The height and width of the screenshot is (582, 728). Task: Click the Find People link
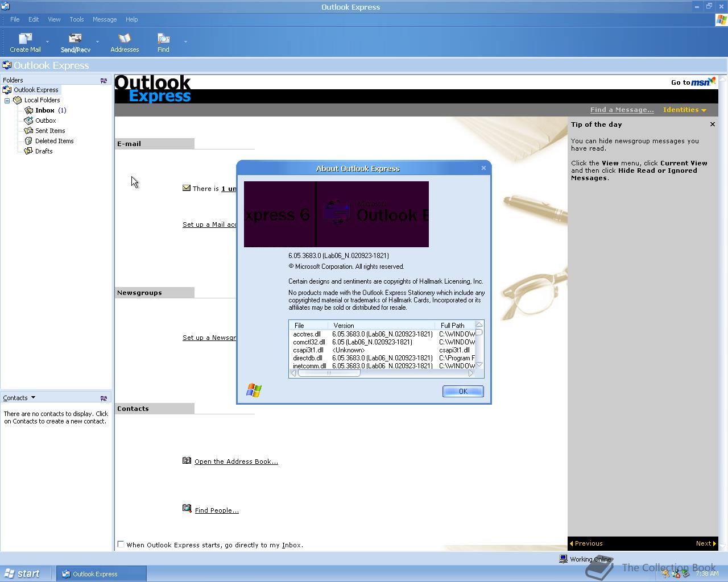[x=217, y=510]
